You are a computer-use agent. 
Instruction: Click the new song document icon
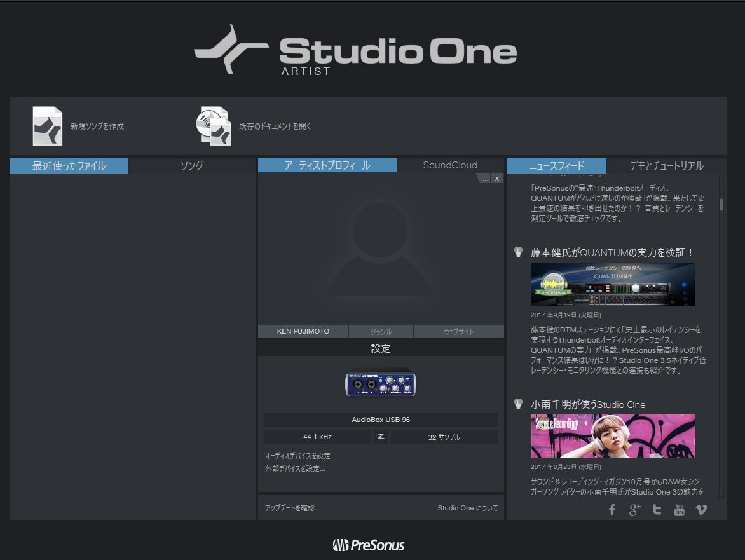[x=48, y=126]
